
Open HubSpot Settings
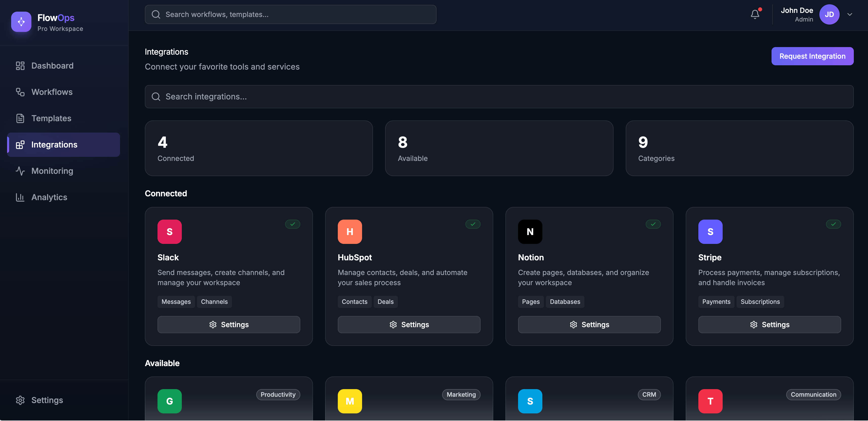(x=409, y=324)
